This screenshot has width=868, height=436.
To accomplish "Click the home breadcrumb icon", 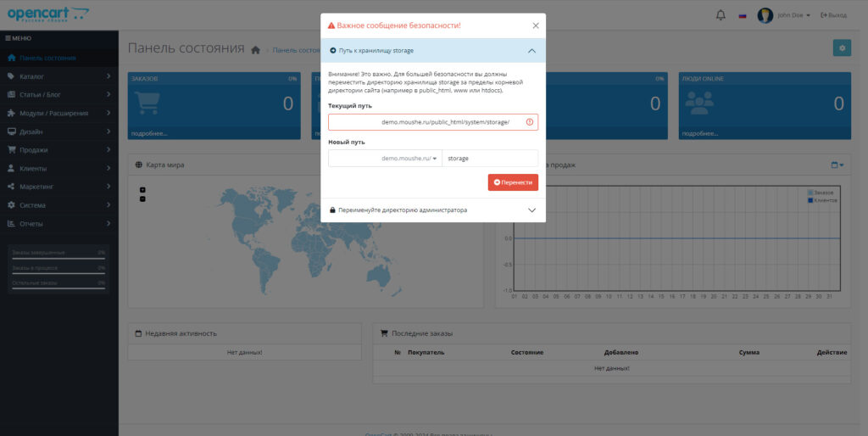I will pos(256,50).
